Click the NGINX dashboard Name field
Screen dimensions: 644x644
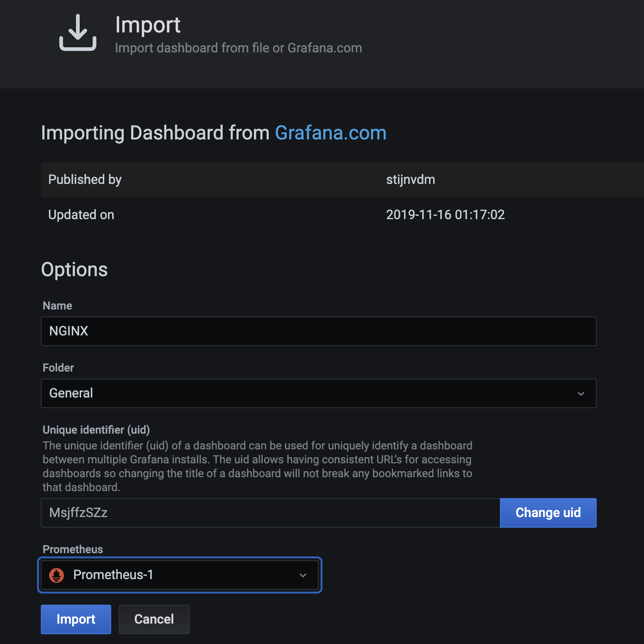click(319, 331)
